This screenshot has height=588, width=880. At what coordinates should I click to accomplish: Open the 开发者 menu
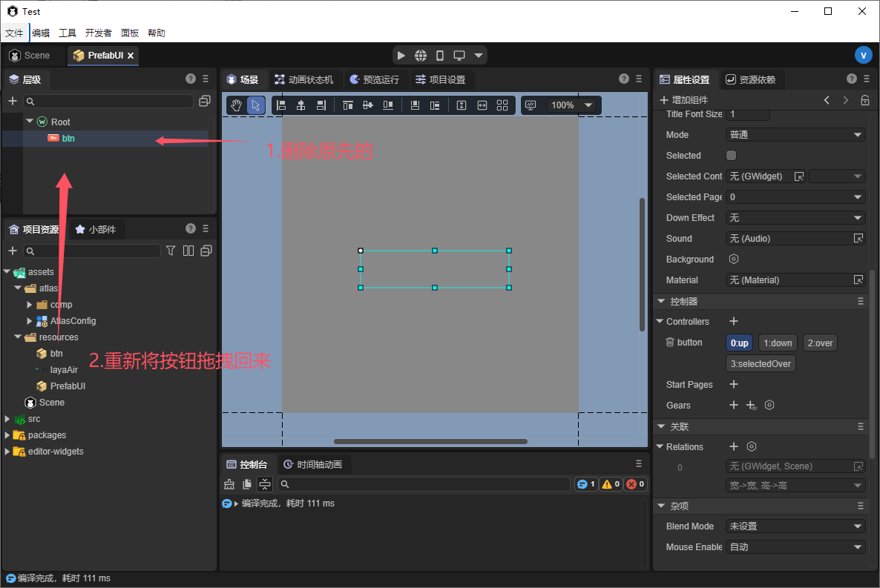point(98,33)
